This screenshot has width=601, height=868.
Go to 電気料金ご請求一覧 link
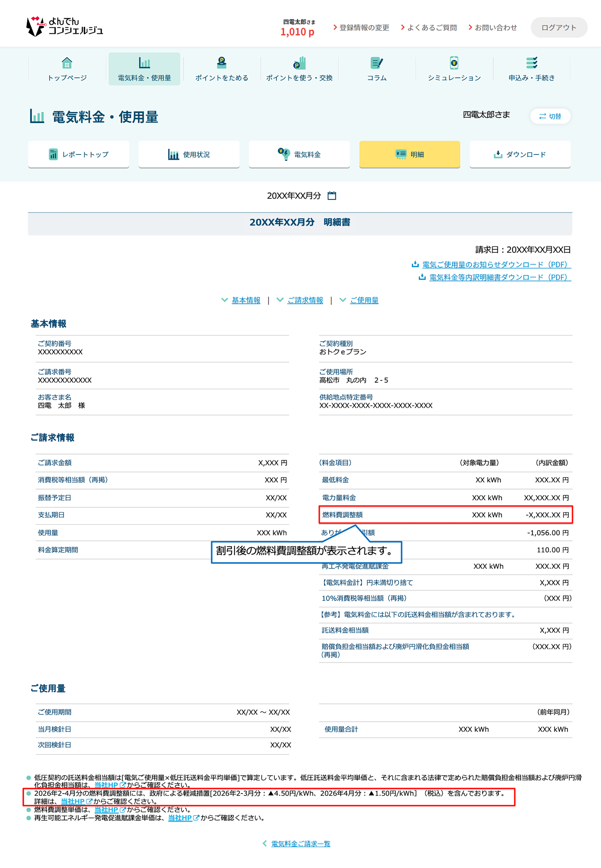tap(300, 844)
